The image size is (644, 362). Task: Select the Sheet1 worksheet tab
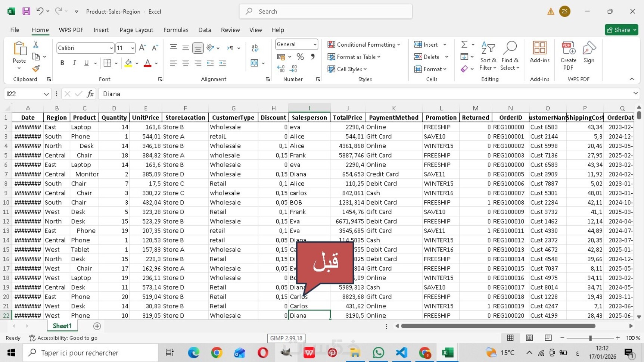pos(62,326)
